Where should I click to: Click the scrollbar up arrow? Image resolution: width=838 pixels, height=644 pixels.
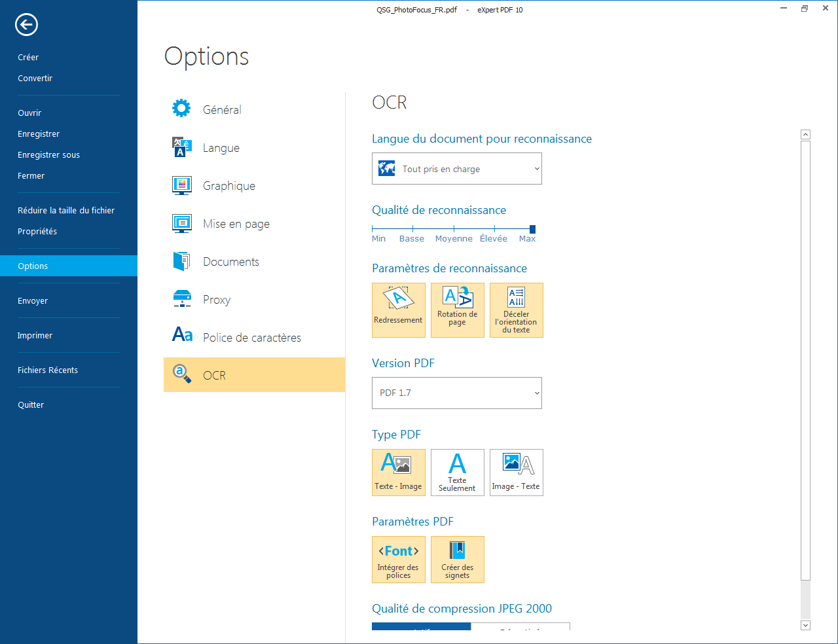[806, 134]
